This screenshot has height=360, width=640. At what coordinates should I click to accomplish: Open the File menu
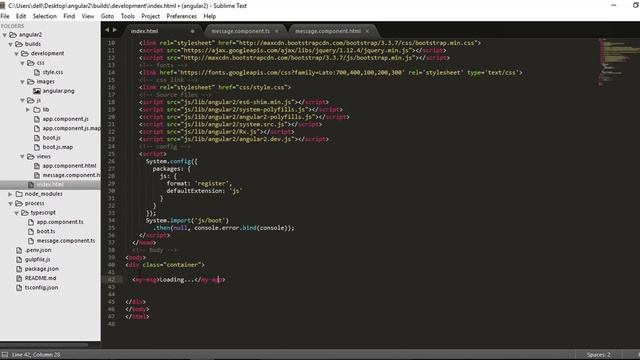(5, 16)
